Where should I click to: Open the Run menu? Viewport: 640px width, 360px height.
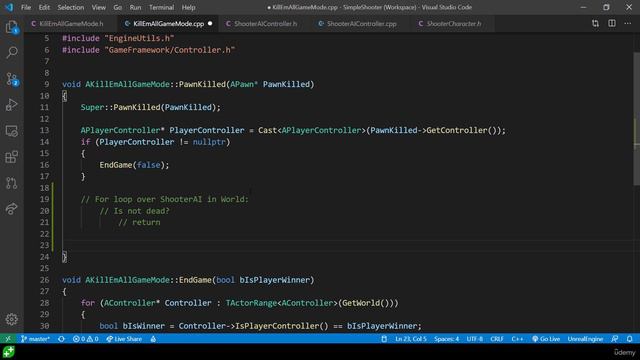pos(135,7)
